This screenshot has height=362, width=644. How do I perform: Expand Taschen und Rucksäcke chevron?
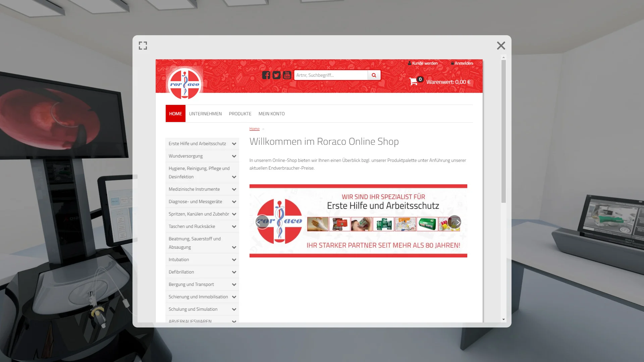click(x=234, y=227)
